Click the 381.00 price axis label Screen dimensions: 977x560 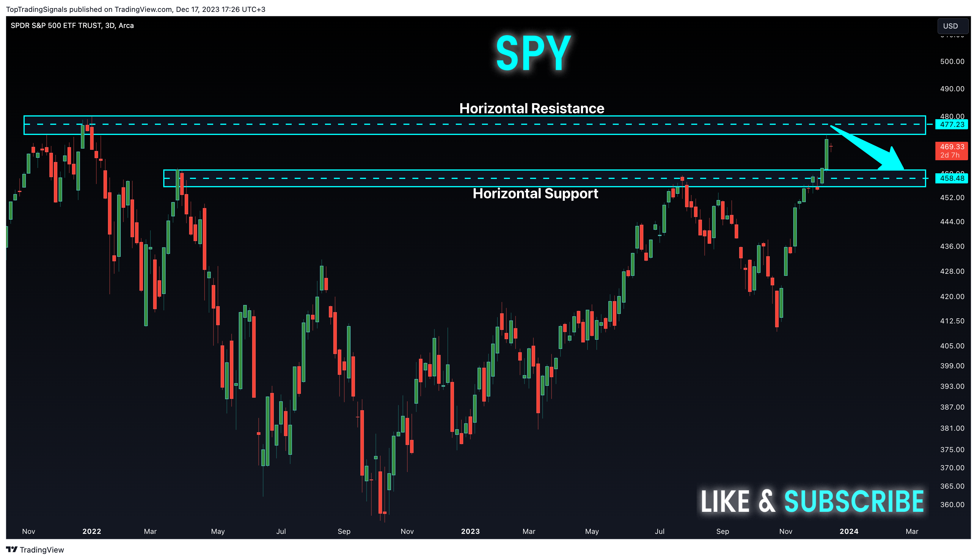[952, 428]
